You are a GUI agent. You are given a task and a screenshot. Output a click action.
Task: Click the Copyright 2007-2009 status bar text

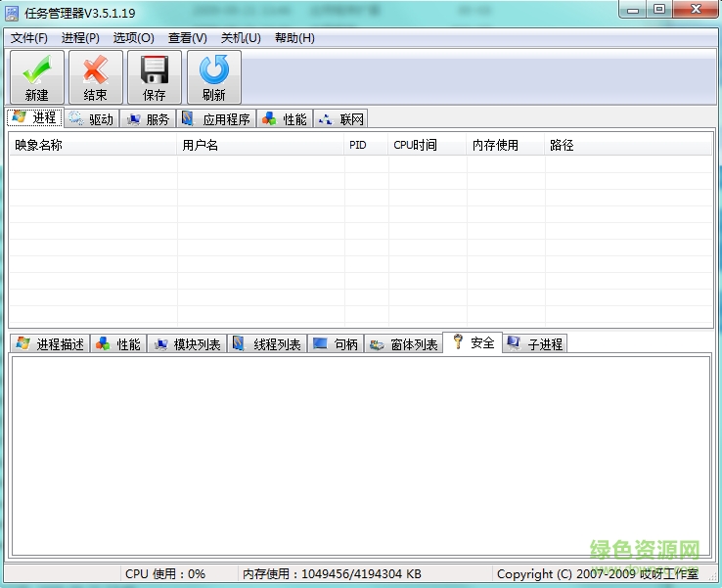(x=598, y=573)
